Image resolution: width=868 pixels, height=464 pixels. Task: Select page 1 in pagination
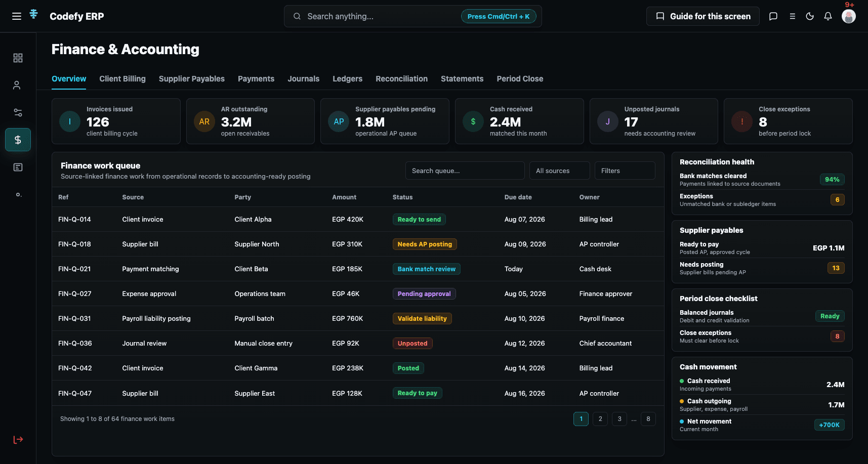[581, 419]
